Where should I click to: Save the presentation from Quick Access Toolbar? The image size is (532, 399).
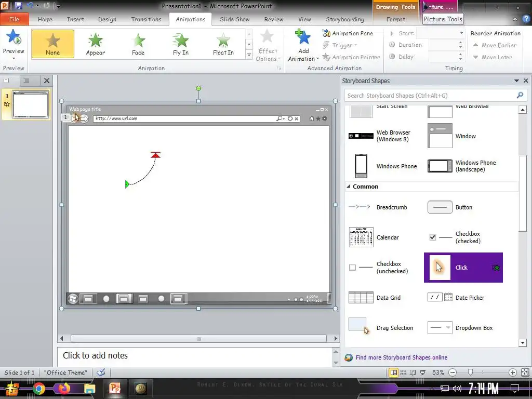[18, 6]
